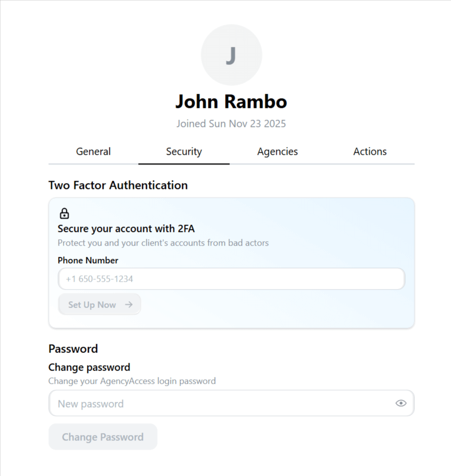Image resolution: width=451 pixels, height=476 pixels.
Task: Click the arrow icon inside Set Up Now
Action: tap(128, 304)
